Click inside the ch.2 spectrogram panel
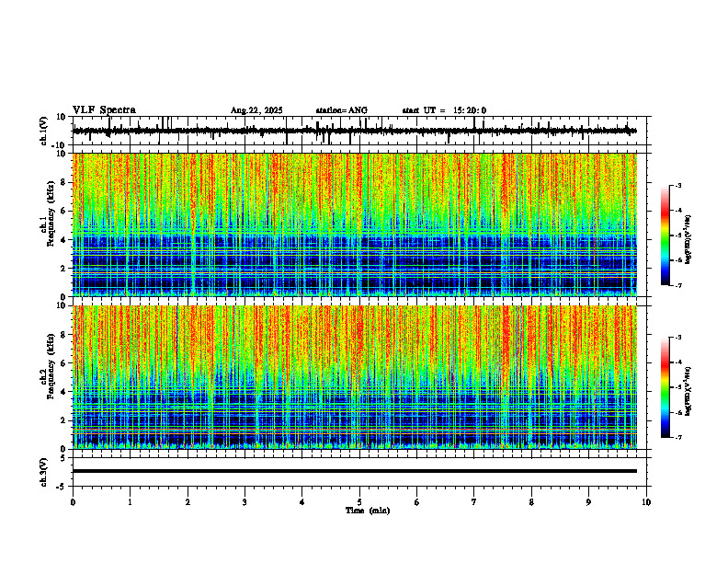The width and height of the screenshot is (728, 563). (x=355, y=377)
